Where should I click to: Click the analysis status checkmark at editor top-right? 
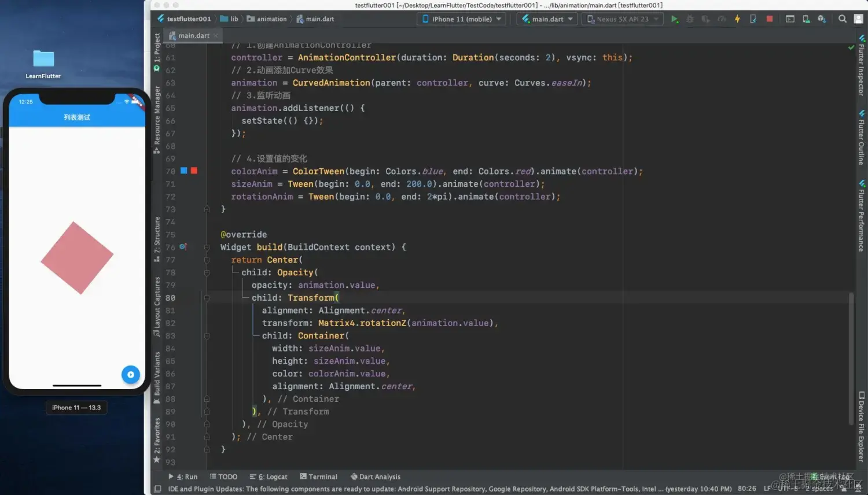point(851,47)
